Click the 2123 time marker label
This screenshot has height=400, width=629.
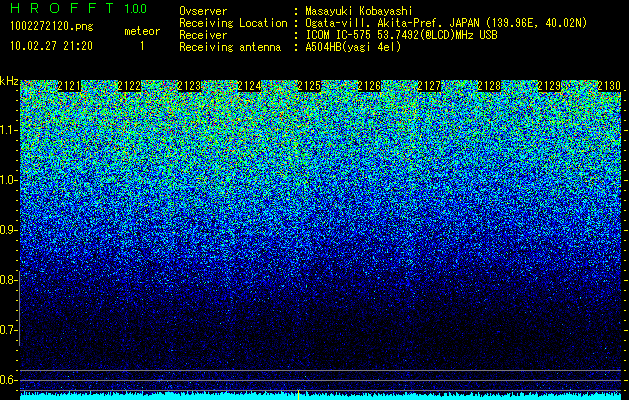189,86
